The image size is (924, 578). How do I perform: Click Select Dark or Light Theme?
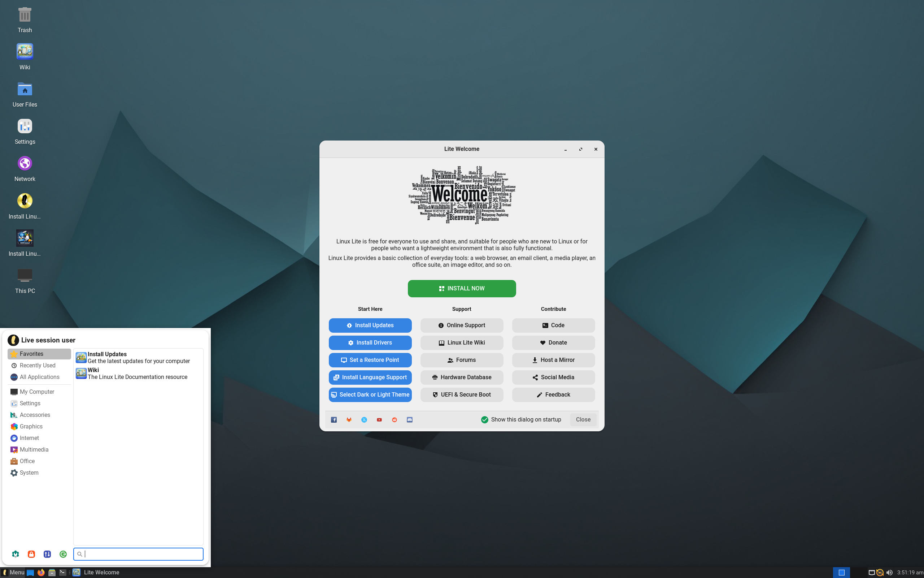(370, 394)
